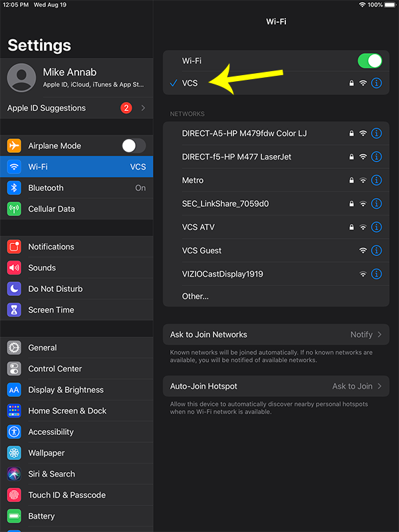Open Siri & Search settings

[76, 474]
